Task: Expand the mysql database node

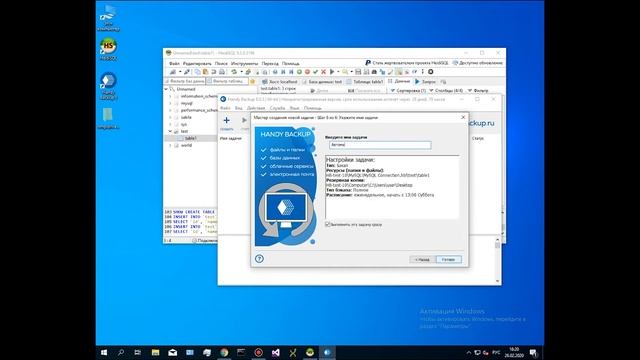Action: click(x=171, y=103)
